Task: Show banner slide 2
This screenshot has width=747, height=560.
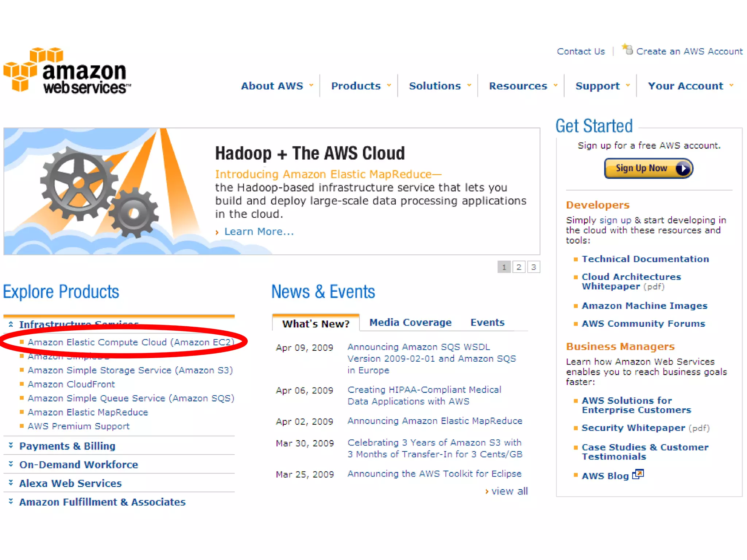Action: point(519,267)
